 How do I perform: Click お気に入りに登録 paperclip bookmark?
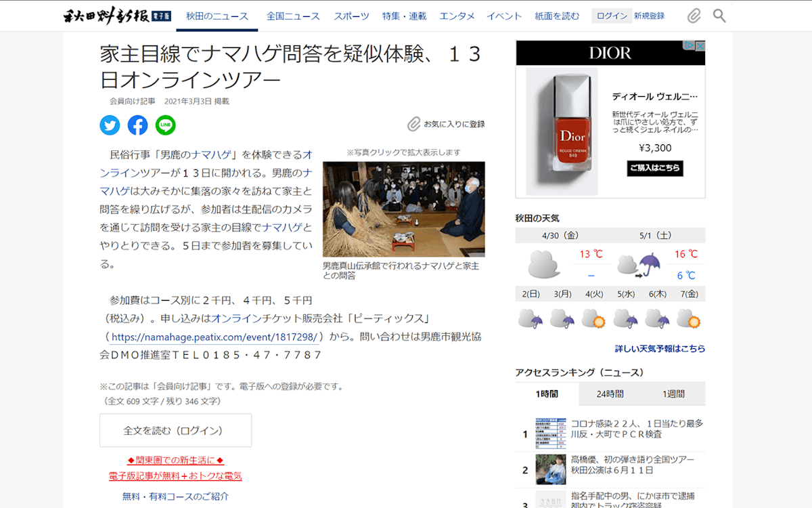pyautogui.click(x=447, y=124)
